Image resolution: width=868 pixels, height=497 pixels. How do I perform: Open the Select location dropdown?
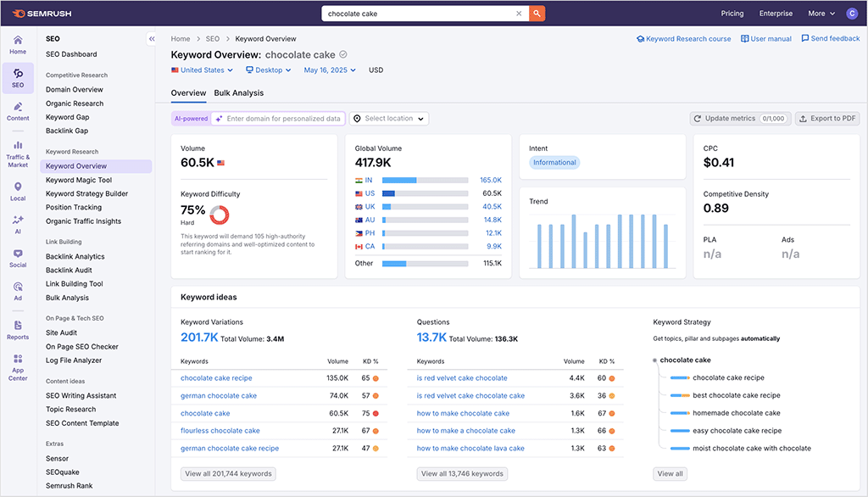pos(389,119)
